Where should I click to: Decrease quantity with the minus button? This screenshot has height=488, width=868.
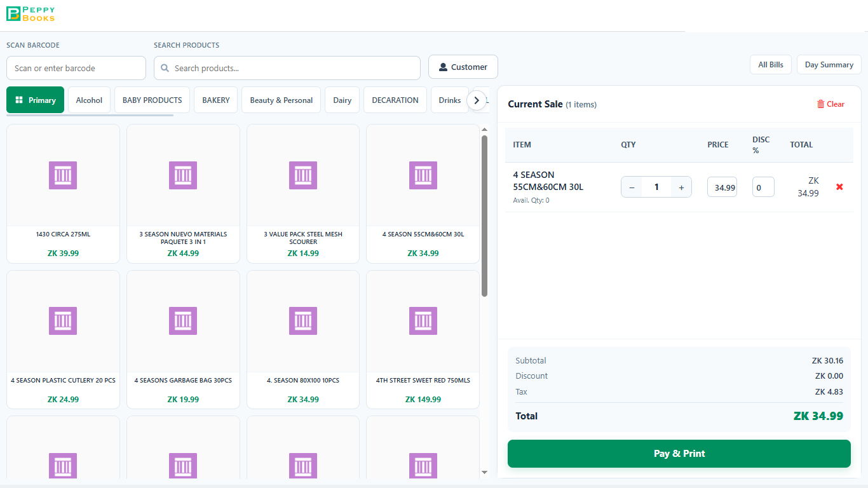[x=632, y=187]
